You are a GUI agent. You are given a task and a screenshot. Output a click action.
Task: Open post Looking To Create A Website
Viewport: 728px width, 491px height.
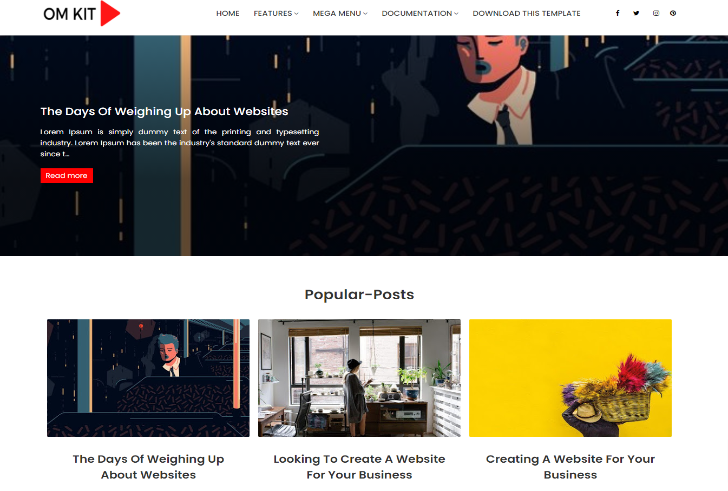359,467
